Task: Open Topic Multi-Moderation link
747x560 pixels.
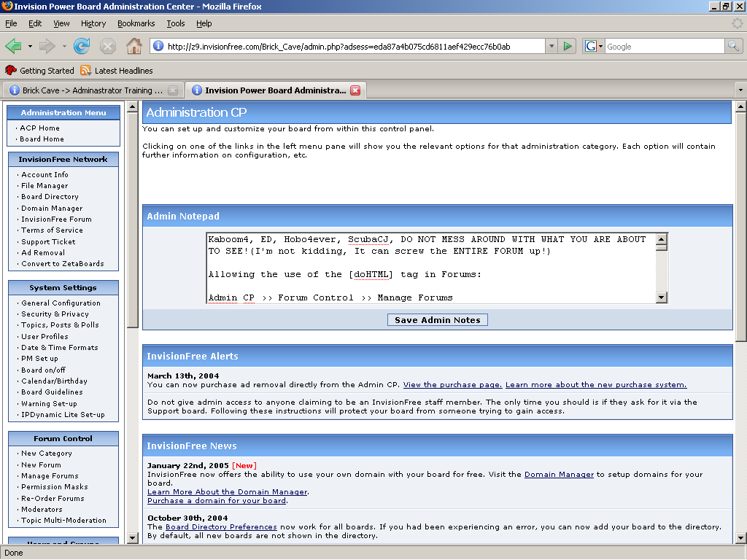Action: click(63, 521)
